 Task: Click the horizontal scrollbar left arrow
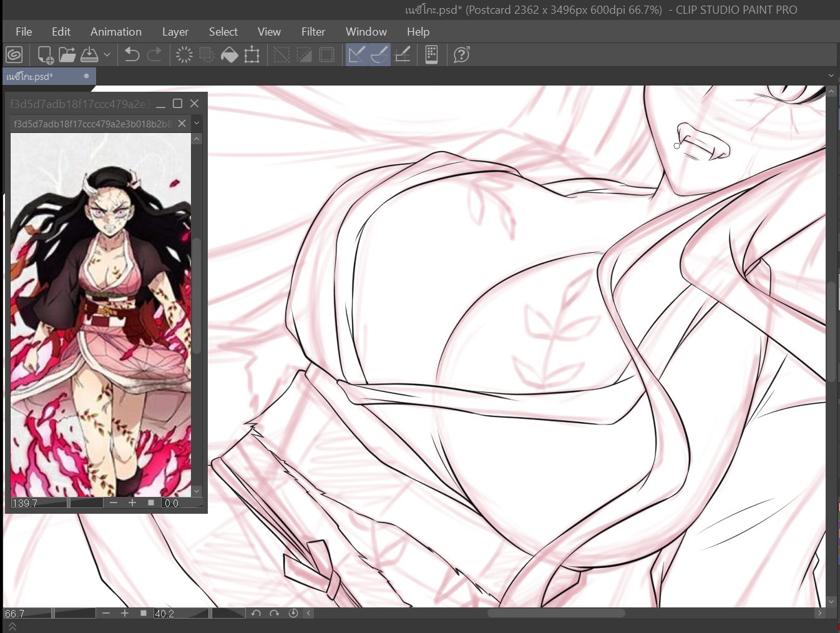[308, 614]
